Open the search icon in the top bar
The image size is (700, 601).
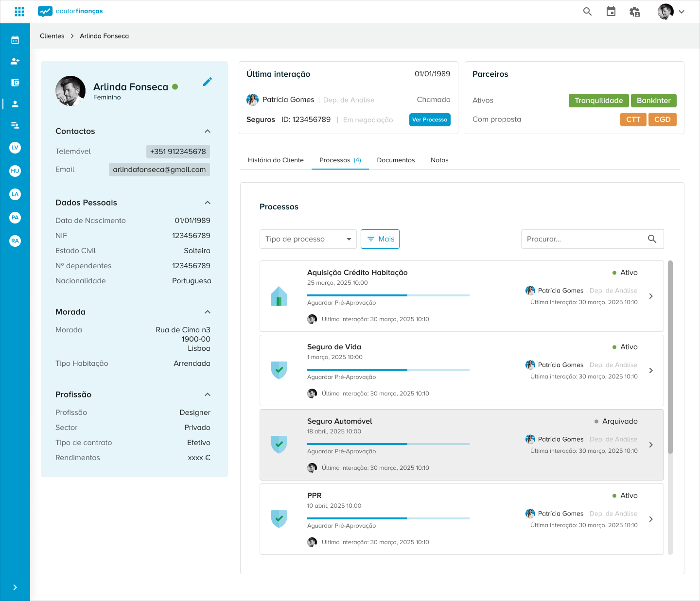[x=587, y=11]
